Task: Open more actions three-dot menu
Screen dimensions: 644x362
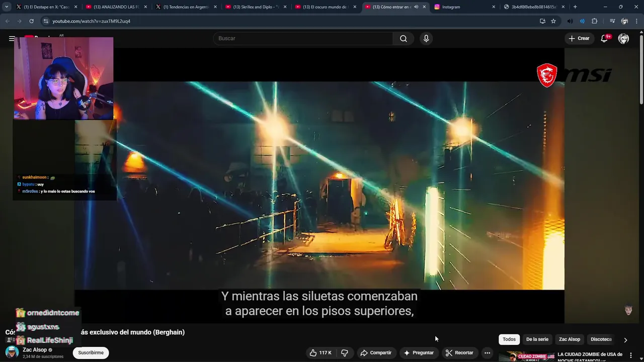Action: (487, 353)
